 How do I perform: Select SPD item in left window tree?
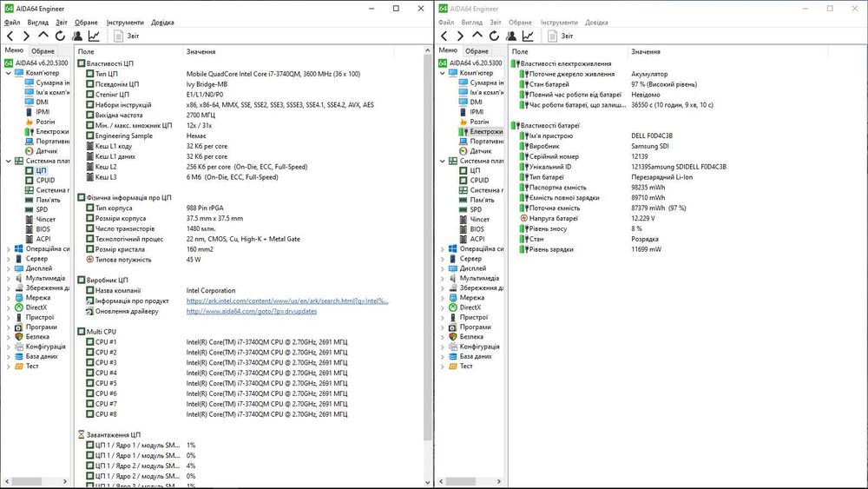pyautogui.click(x=36, y=210)
